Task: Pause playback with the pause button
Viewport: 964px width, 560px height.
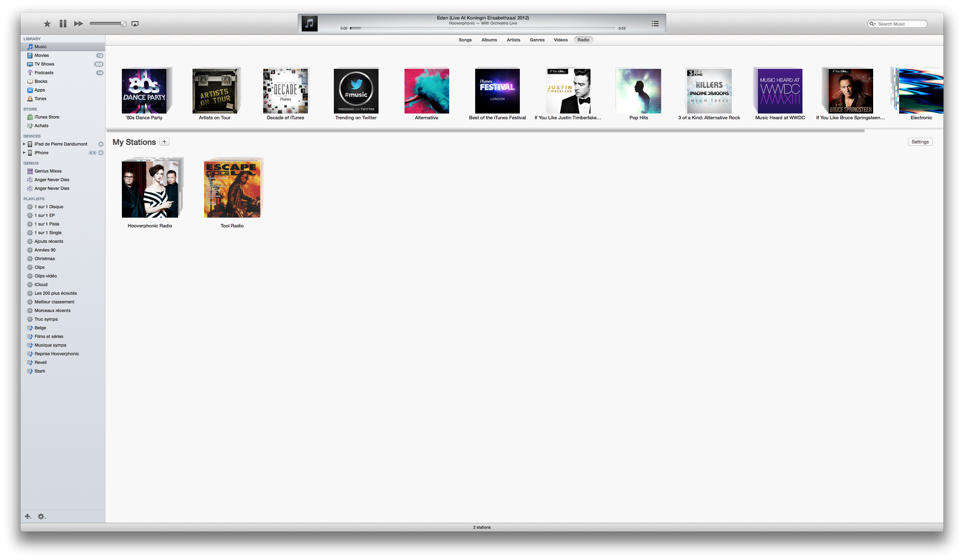Action: (63, 24)
